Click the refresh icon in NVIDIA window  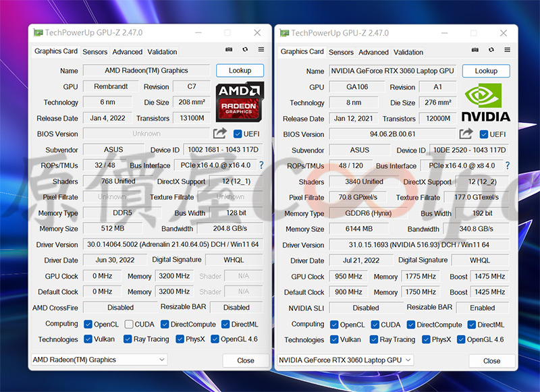click(491, 50)
